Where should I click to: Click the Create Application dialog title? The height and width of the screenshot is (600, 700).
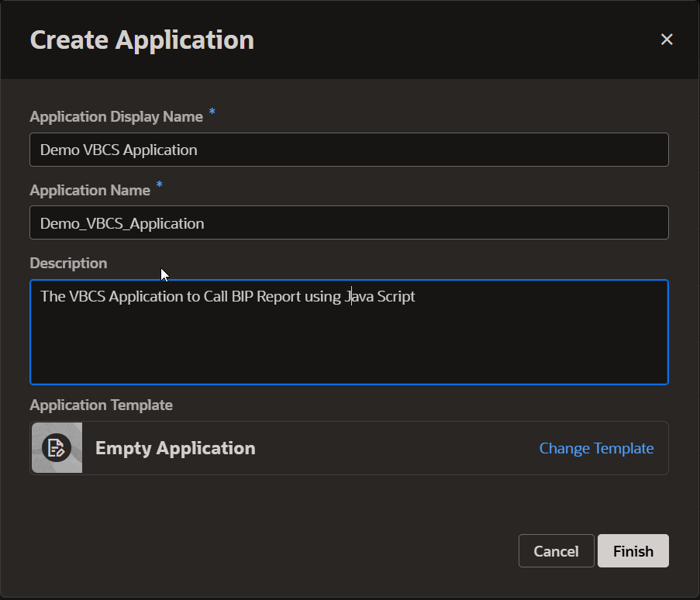pyautogui.click(x=142, y=40)
